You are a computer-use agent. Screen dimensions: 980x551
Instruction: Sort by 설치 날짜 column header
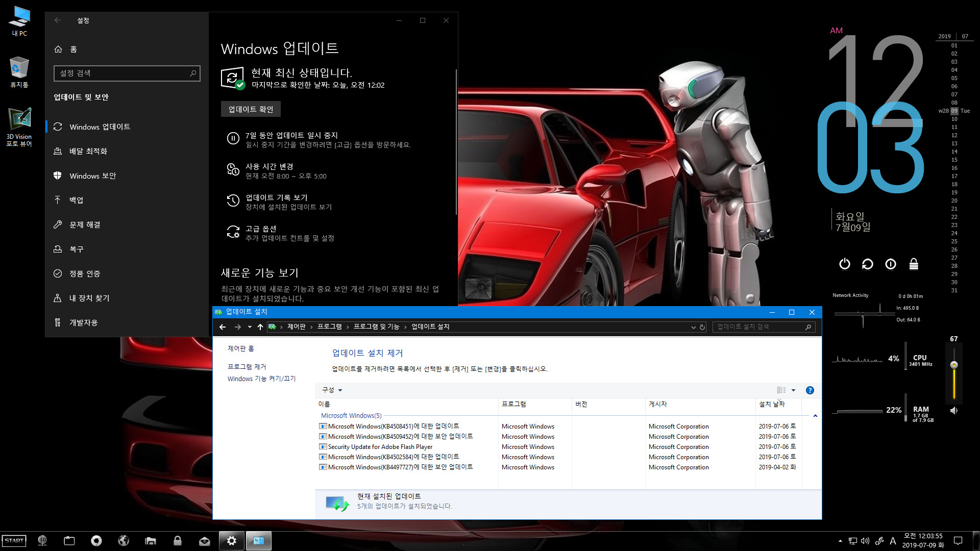click(778, 404)
